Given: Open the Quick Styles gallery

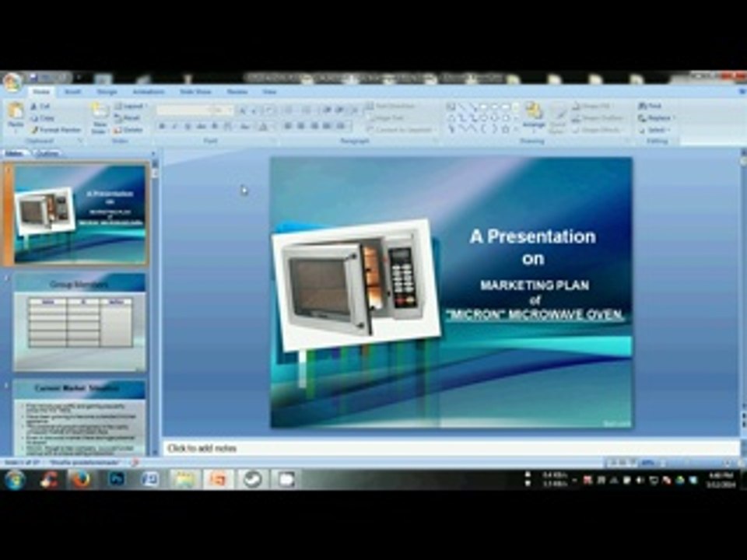Looking at the screenshot, I should pyautogui.click(x=557, y=119).
